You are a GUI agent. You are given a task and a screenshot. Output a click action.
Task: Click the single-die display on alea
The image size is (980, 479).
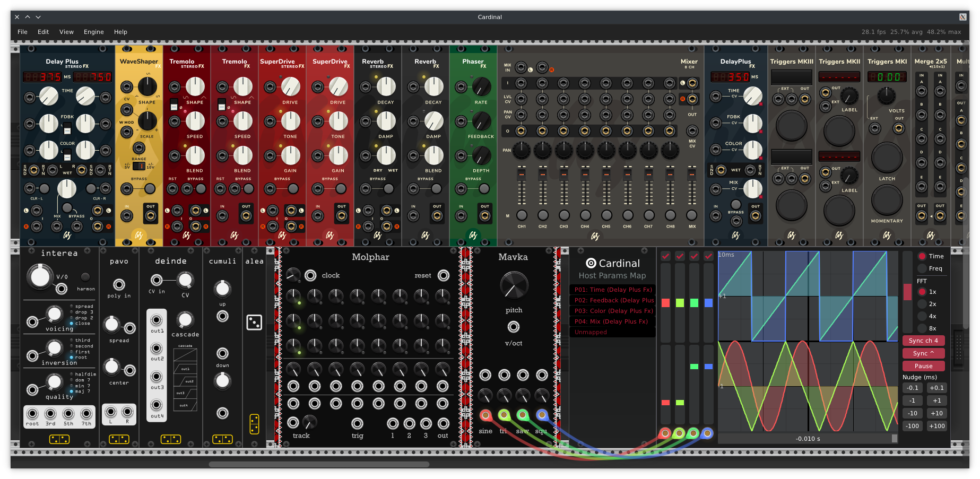[x=254, y=322]
